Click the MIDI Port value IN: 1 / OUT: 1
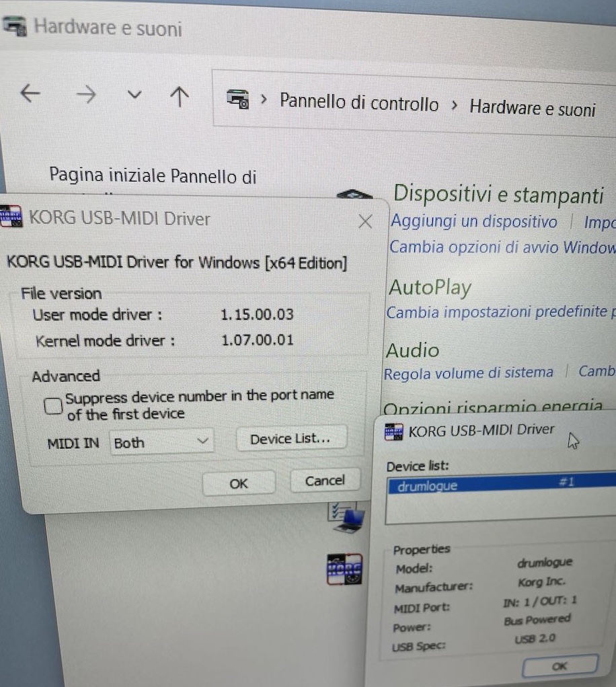 pyautogui.click(x=540, y=602)
